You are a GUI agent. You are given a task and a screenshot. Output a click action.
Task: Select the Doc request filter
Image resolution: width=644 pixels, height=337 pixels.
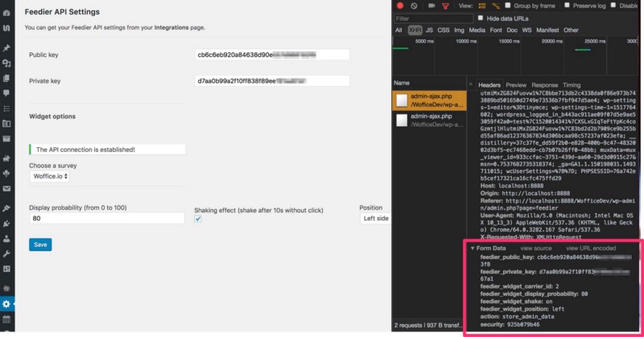coord(512,30)
